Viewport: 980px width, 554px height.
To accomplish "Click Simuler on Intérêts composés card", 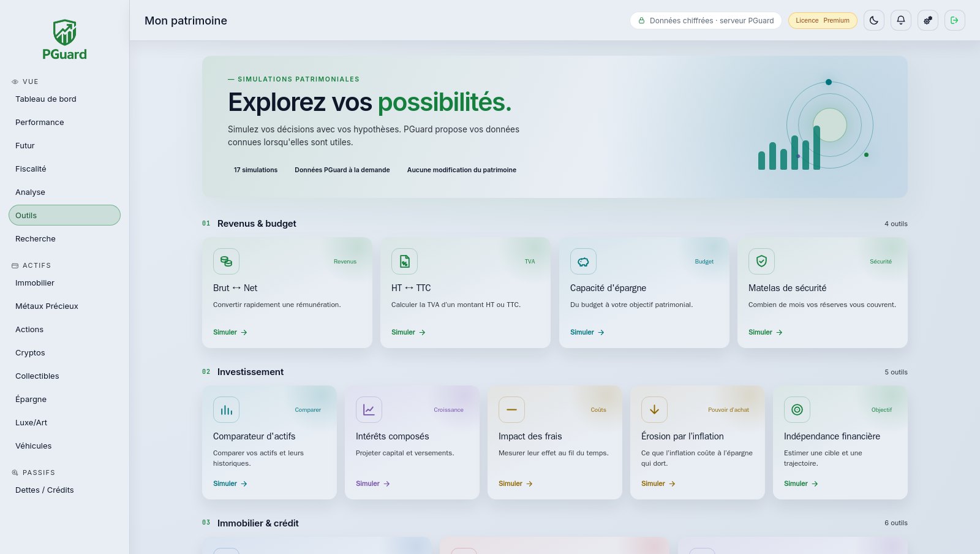I will (373, 484).
